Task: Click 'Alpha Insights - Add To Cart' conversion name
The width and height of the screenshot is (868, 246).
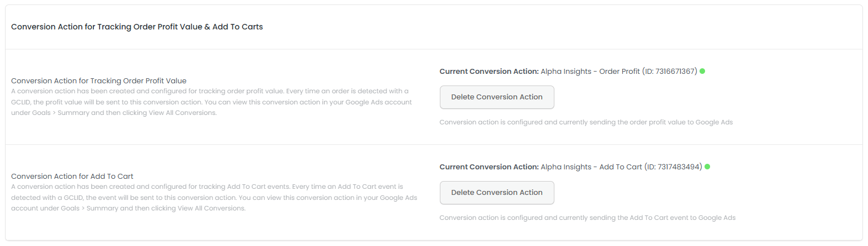Action: (x=591, y=167)
